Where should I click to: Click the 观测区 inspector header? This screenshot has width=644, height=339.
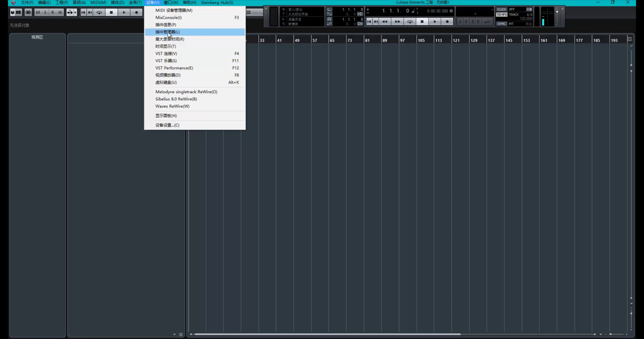point(37,37)
